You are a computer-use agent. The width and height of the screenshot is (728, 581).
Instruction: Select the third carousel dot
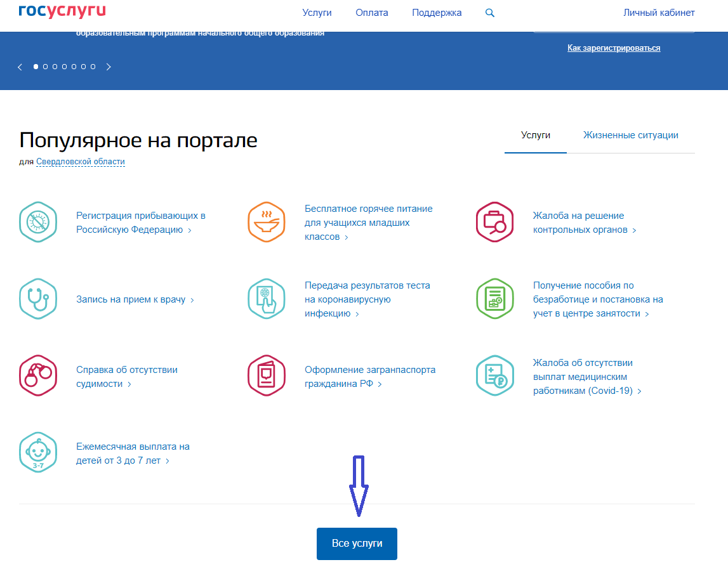click(x=55, y=67)
